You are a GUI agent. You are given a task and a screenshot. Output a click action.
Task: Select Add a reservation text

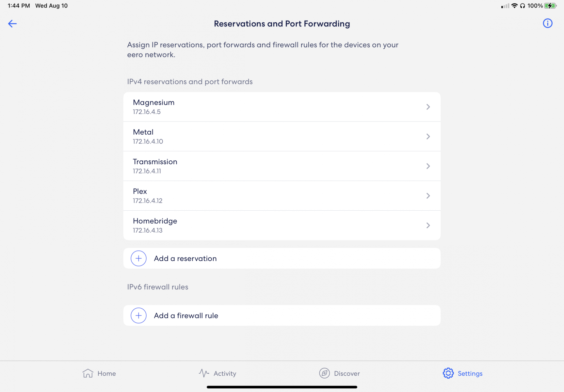point(185,258)
